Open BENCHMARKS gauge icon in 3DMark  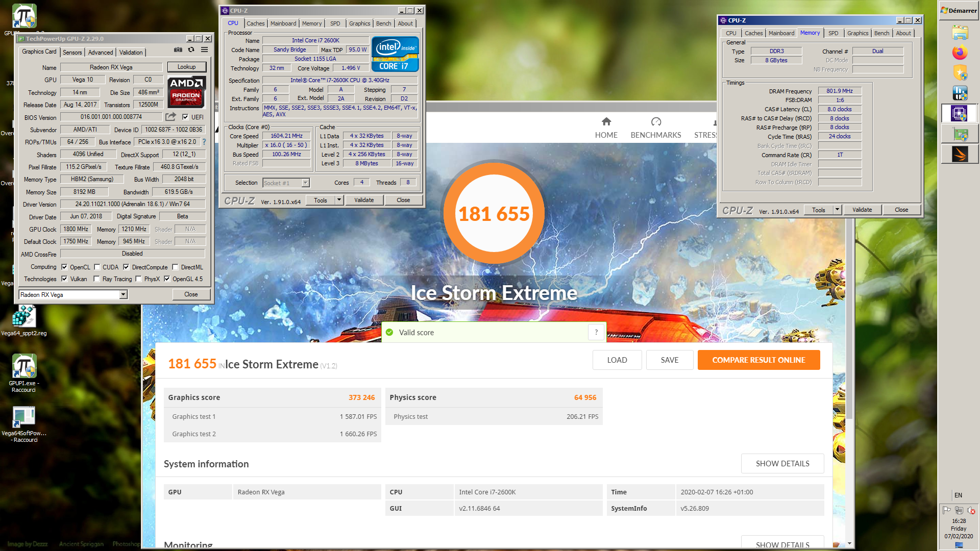(x=656, y=121)
